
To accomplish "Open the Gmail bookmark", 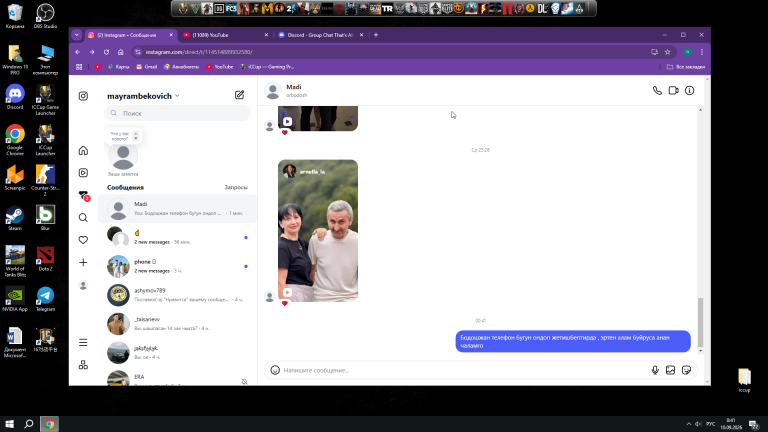I will (146, 67).
